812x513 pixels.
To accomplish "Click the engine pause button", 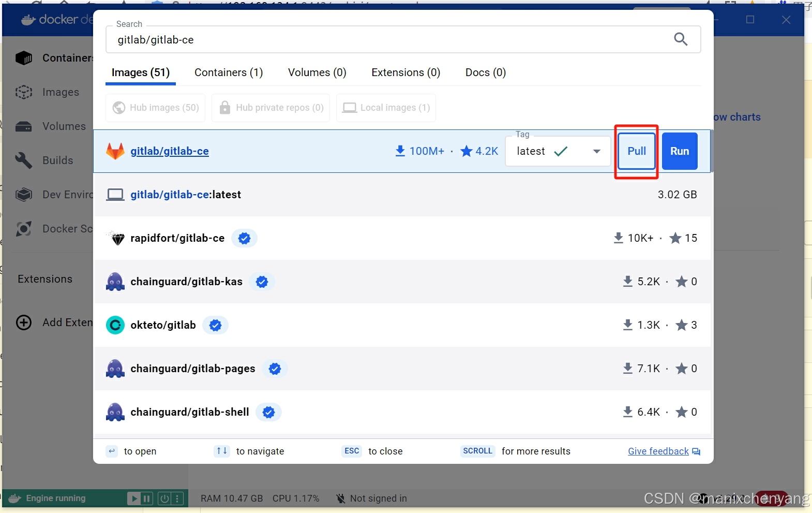I will (x=147, y=499).
